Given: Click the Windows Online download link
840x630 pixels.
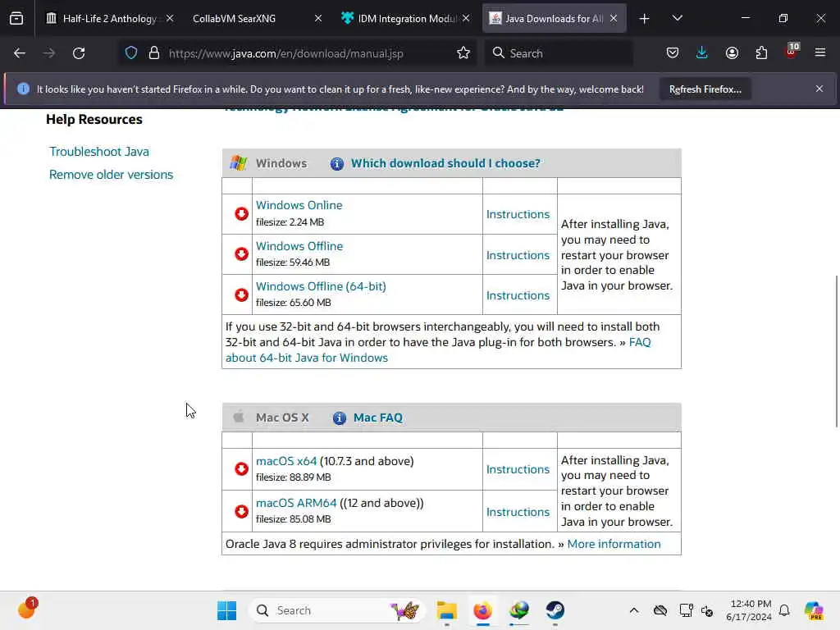Looking at the screenshot, I should coord(299,205).
